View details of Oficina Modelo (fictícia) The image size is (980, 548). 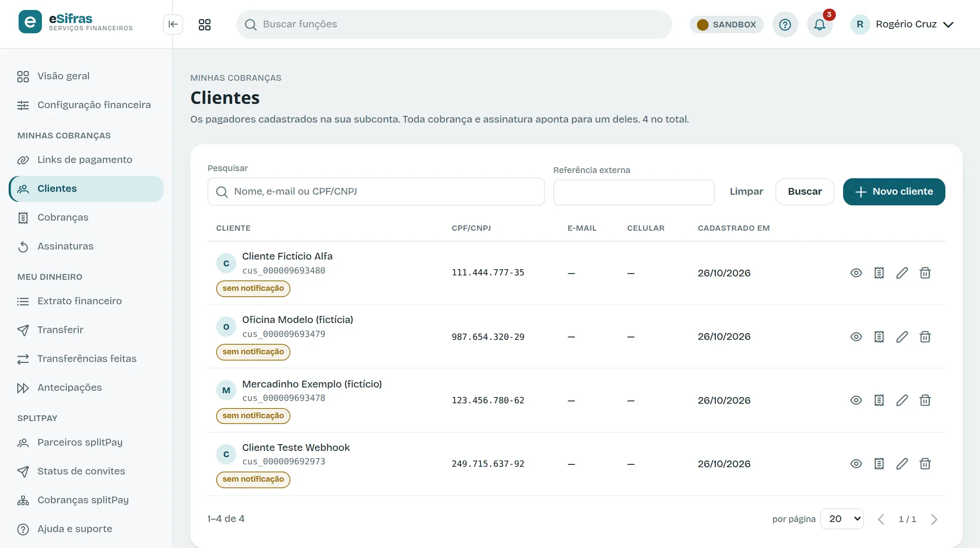click(x=856, y=337)
